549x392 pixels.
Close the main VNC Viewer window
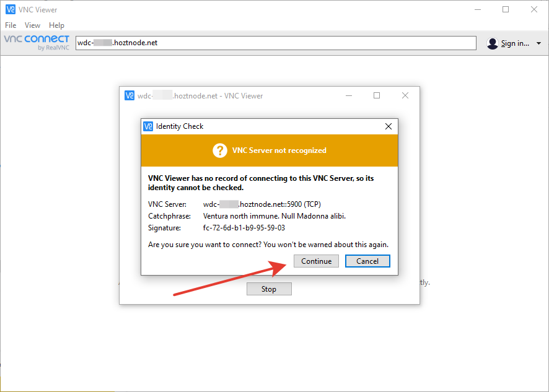pos(534,9)
